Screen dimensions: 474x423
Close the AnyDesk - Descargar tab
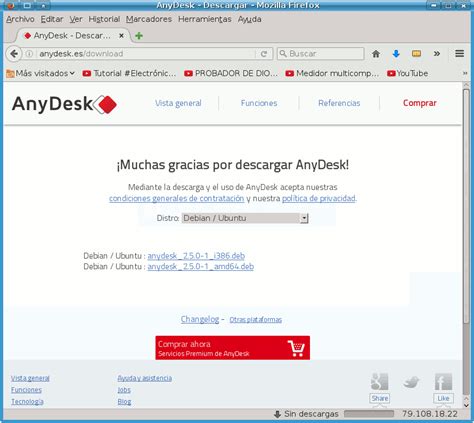(121, 35)
